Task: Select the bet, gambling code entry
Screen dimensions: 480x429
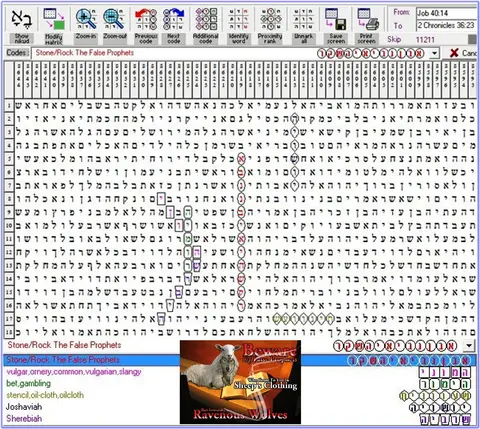Action: pos(29,383)
